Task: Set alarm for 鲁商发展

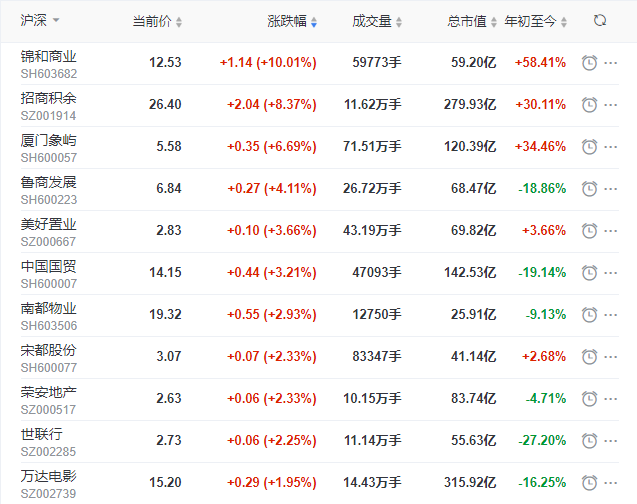Action: (x=589, y=189)
